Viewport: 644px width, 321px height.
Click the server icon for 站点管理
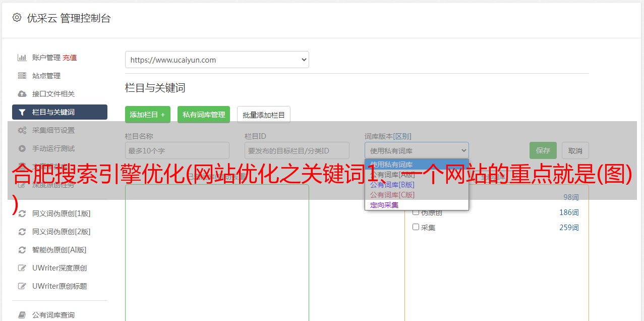(x=22, y=76)
